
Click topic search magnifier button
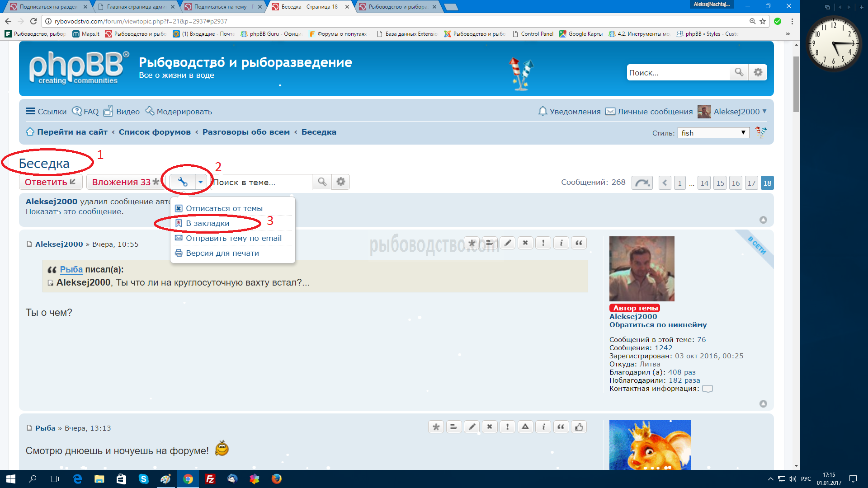pyautogui.click(x=322, y=182)
